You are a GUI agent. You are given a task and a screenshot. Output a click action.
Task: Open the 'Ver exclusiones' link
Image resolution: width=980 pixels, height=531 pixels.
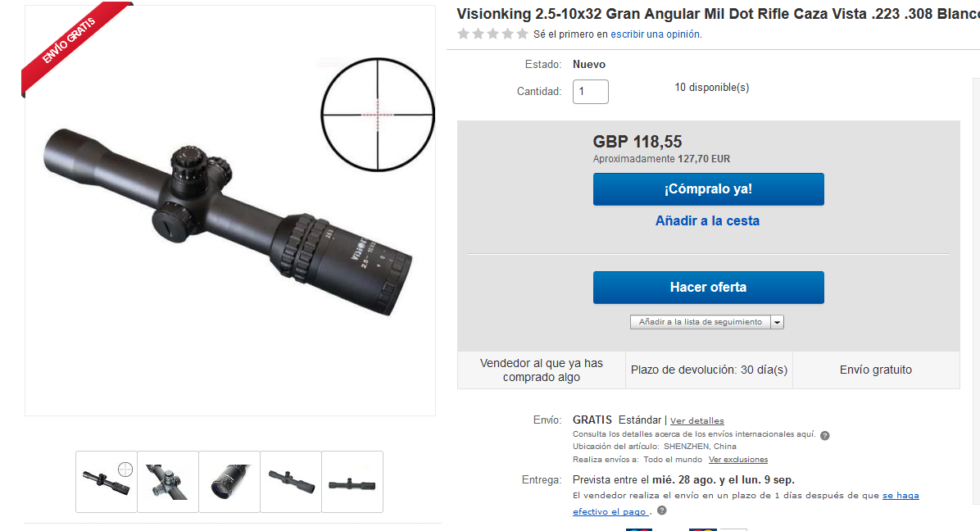click(x=738, y=460)
